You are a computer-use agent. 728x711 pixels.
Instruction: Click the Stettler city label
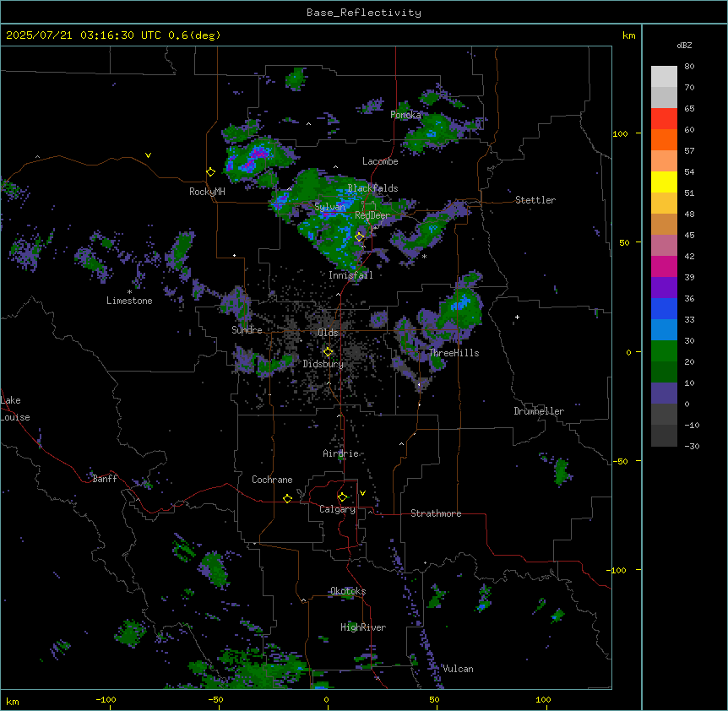tap(535, 200)
